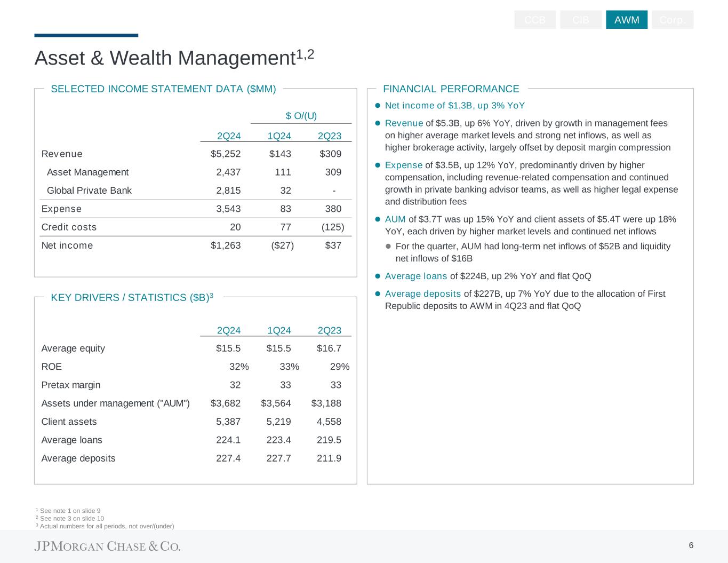Select the Pretax margin row label
728x563 pixels.
(x=71, y=385)
